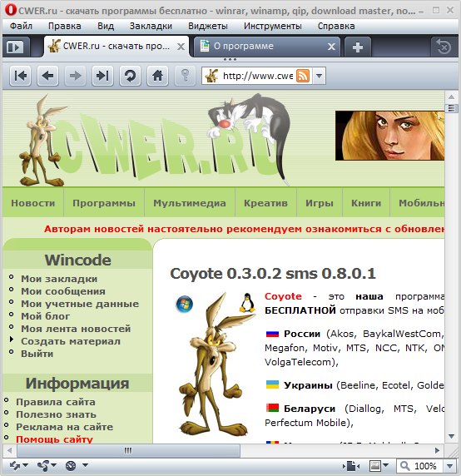Image resolution: width=461 pixels, height=476 pixels.
Task: Click the horizontal scrollbar thumb
Action: point(128,450)
